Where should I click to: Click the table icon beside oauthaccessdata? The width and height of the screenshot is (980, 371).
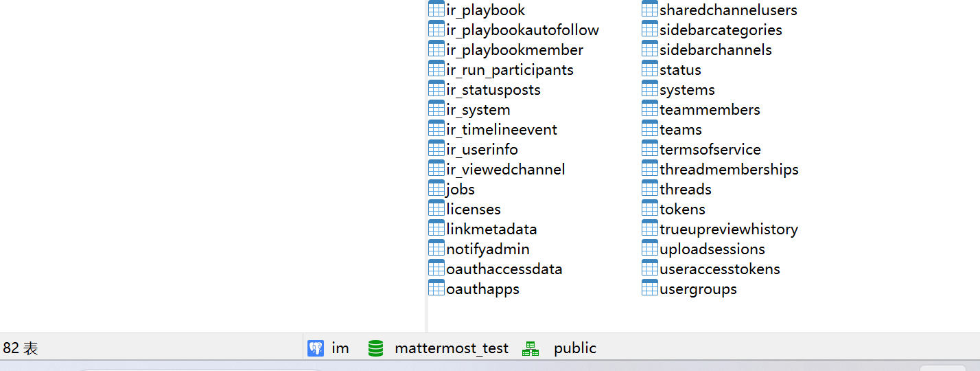[436, 268]
